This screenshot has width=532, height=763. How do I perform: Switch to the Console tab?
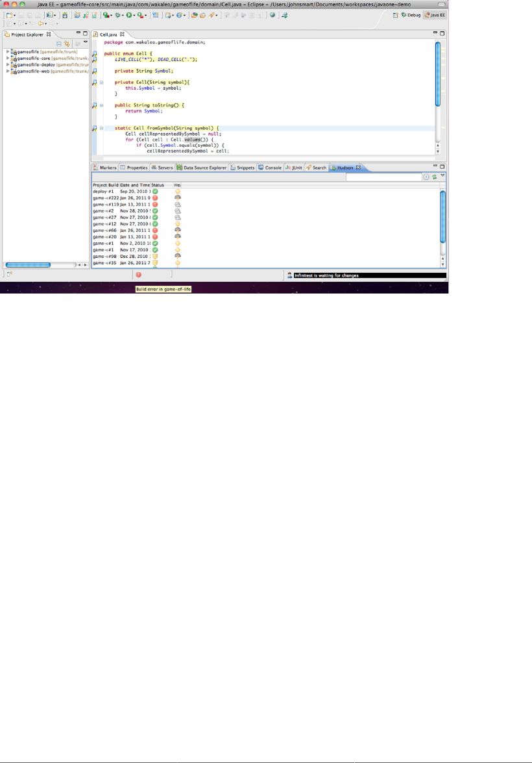tap(270, 168)
